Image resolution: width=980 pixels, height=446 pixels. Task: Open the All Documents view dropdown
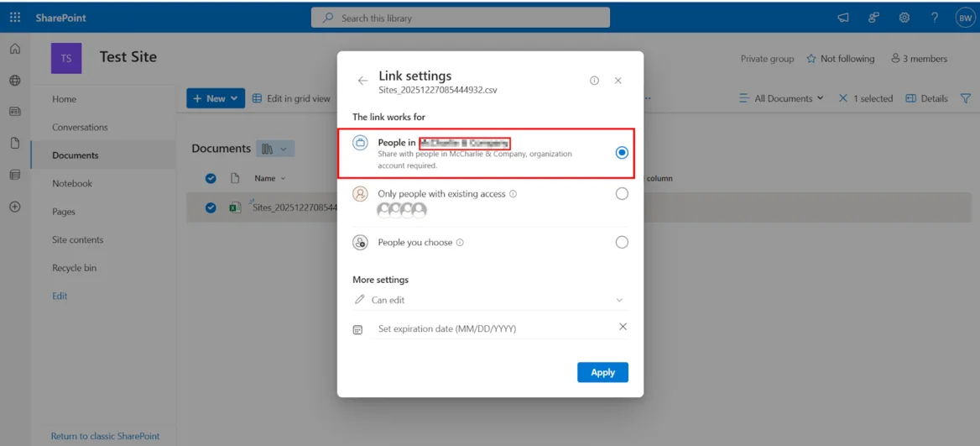coord(781,98)
